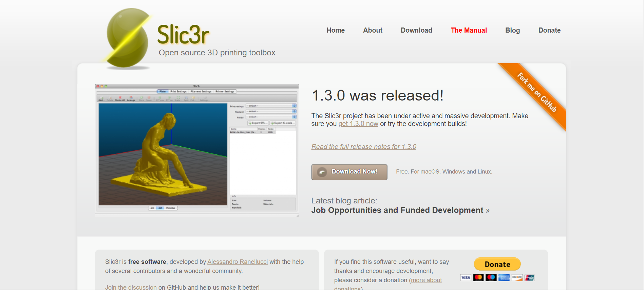Image resolution: width=644 pixels, height=290 pixels.
Task: Click the 'Latest blog article:' label
Action: coord(344,201)
